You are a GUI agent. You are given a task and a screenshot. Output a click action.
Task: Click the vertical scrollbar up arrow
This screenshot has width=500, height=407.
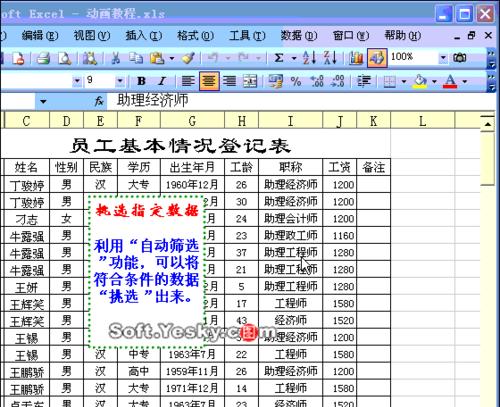pos(488,124)
